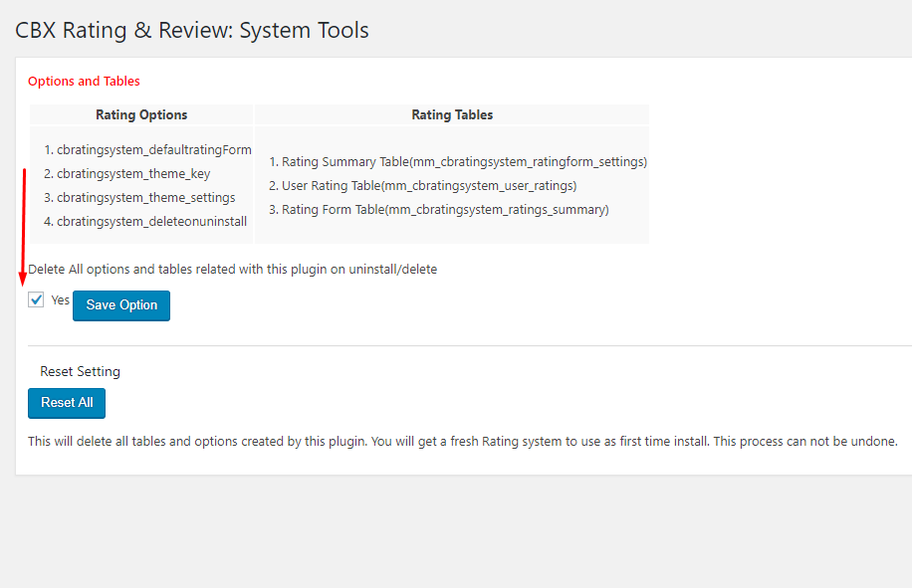Select cbratingsystem_theme_settings option text
The image size is (912, 588).
point(146,198)
